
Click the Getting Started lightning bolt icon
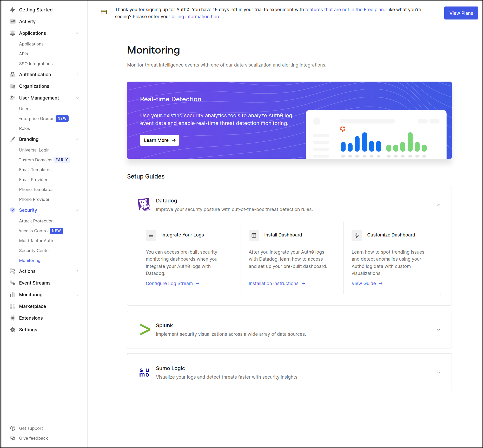coord(12,10)
